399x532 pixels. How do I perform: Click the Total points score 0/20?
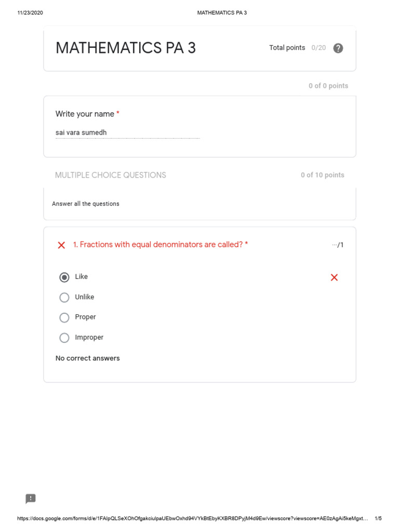coord(318,48)
